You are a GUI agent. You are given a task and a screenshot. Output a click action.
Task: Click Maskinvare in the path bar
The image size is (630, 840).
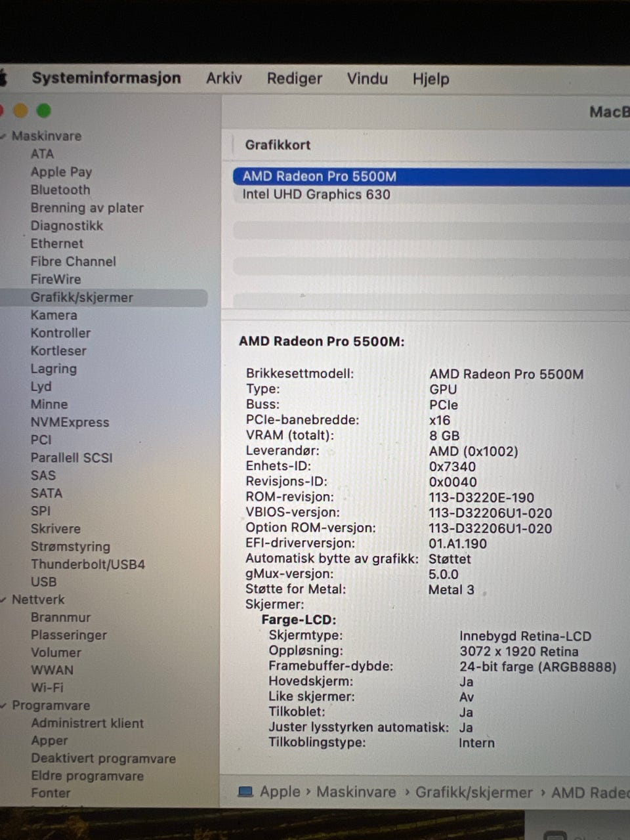point(356,792)
